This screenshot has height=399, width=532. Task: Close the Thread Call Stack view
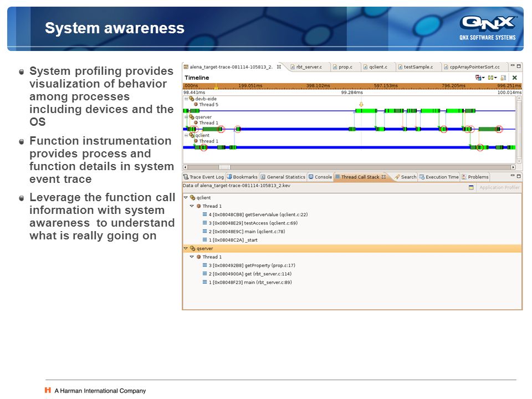(383, 177)
